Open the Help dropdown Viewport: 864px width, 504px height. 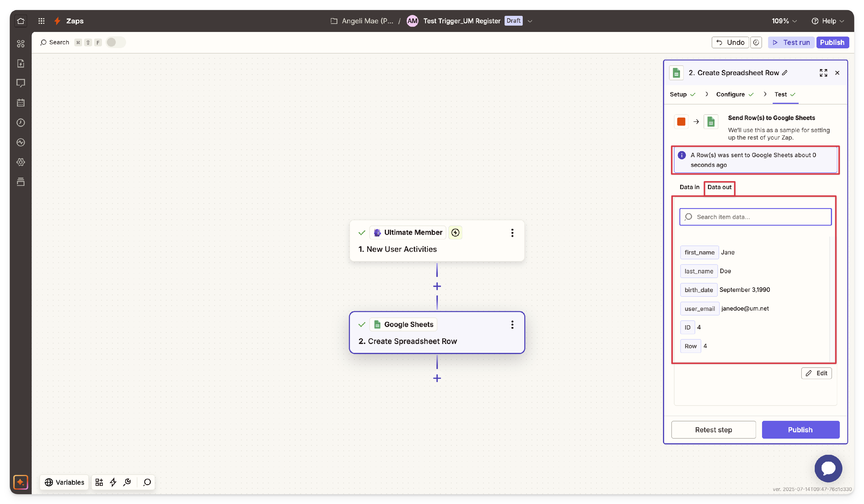pyautogui.click(x=828, y=21)
